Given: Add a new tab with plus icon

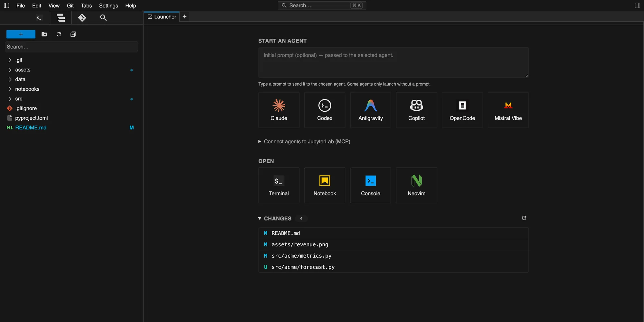Looking at the screenshot, I should click(185, 17).
